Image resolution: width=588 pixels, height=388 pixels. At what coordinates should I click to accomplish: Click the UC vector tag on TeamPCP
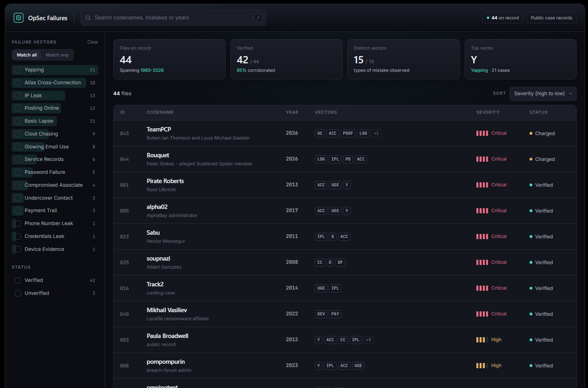(320, 134)
